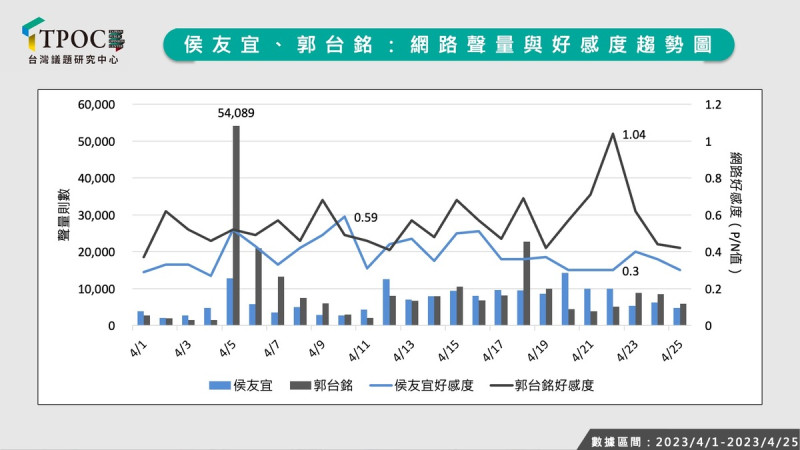Screen dimensions: 800x450
Task: Click the 0.8 right axis value
Action: (713, 179)
